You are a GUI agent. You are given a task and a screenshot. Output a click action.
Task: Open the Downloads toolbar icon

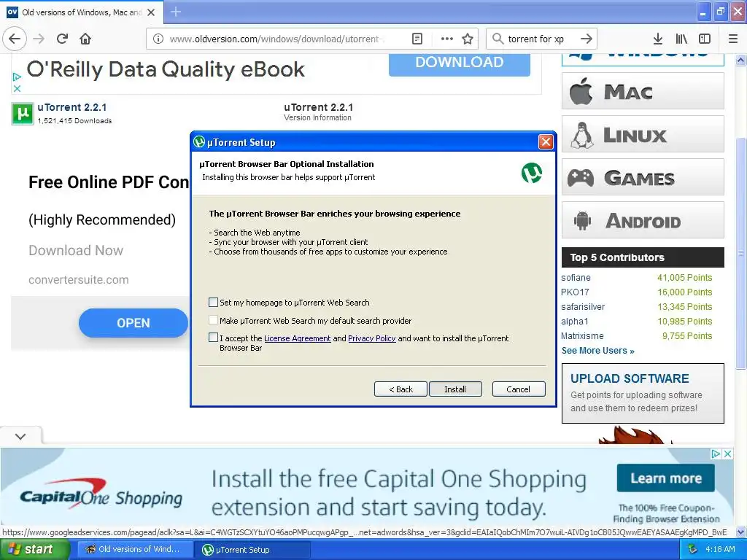coord(657,39)
